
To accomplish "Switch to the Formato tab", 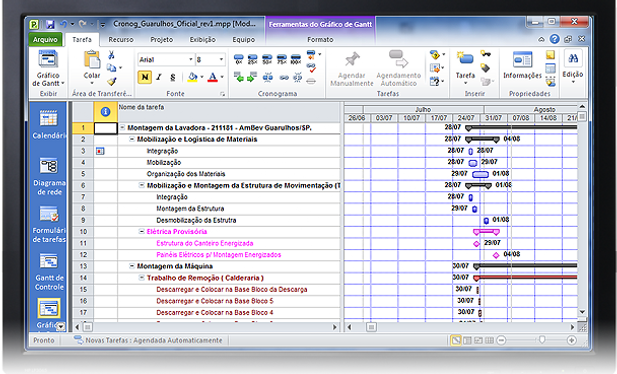I will pos(320,39).
